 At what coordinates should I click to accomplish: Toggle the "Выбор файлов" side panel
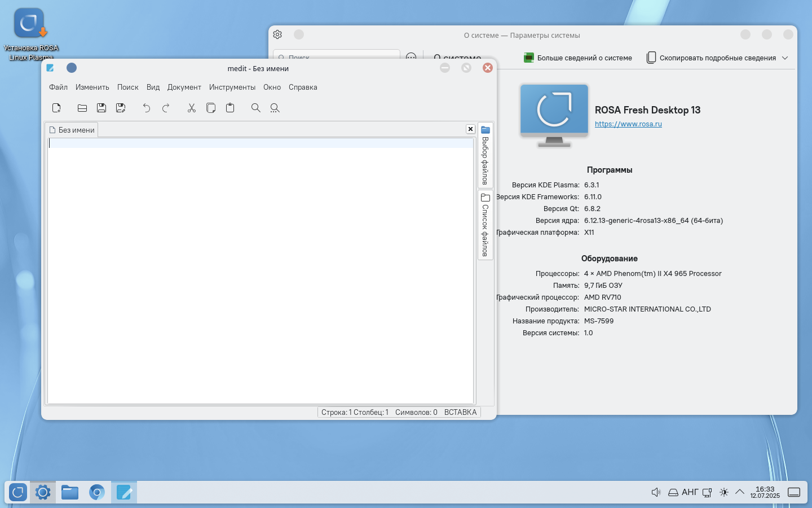point(485,156)
